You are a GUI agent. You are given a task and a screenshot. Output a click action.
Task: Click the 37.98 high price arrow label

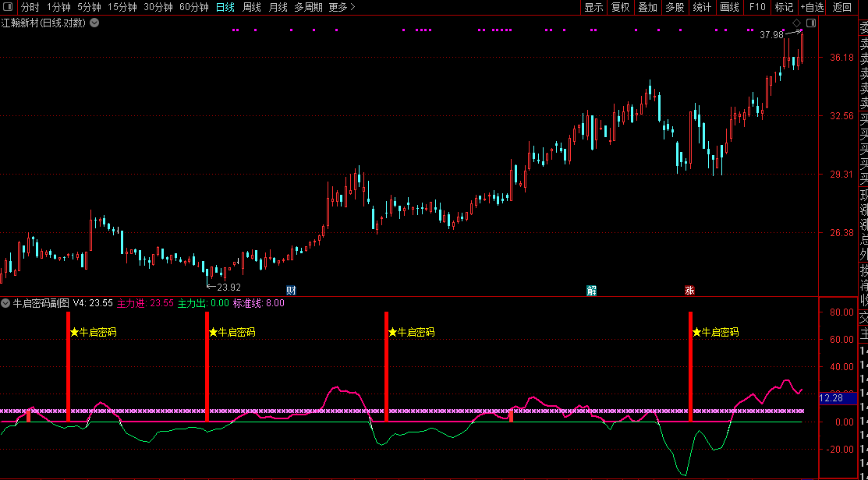click(771, 35)
